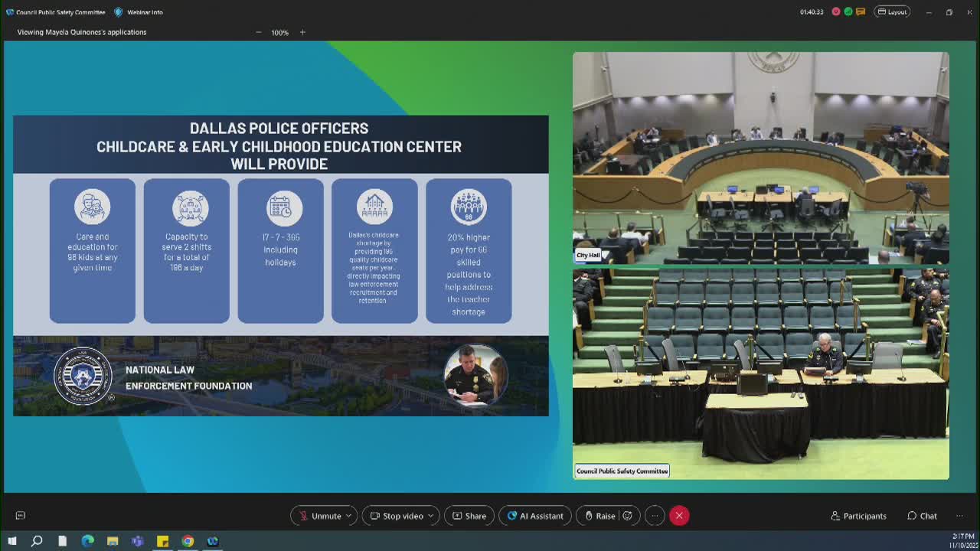The width and height of the screenshot is (980, 551).
Task: Click the Share button
Action: [469, 516]
